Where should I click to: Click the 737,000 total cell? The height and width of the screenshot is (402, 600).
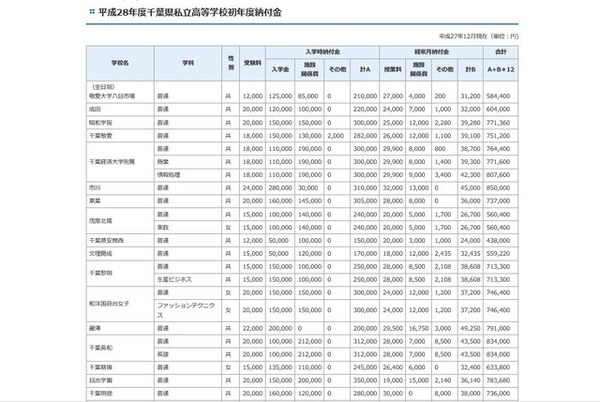pyautogui.click(x=501, y=201)
